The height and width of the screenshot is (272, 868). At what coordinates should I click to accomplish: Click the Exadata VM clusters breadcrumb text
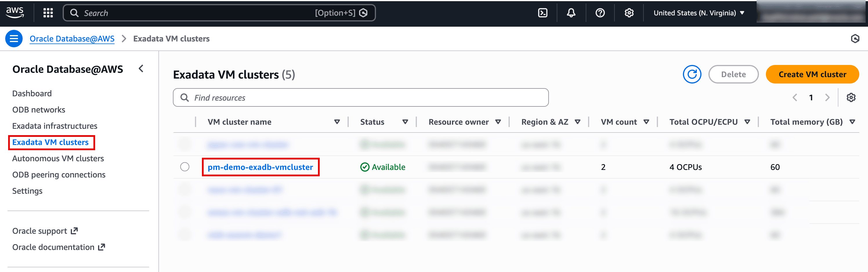click(x=171, y=39)
